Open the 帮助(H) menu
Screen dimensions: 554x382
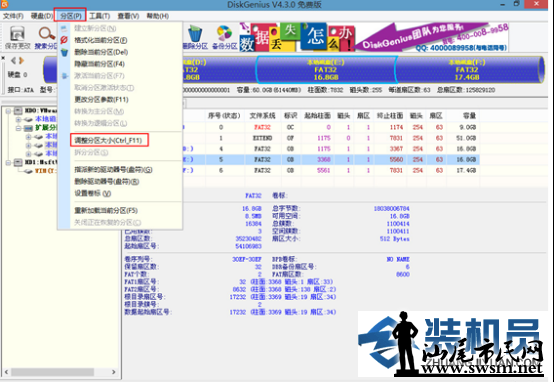coord(158,16)
